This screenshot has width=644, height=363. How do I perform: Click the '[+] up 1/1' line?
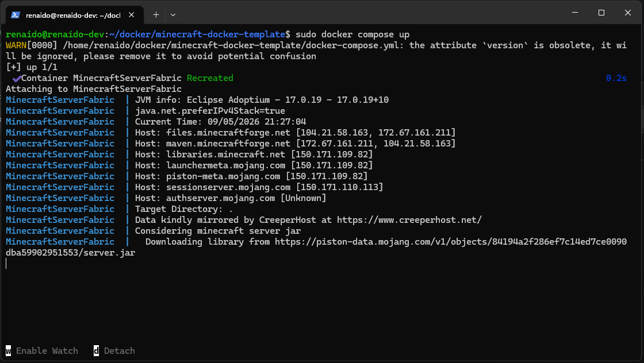[x=32, y=67]
